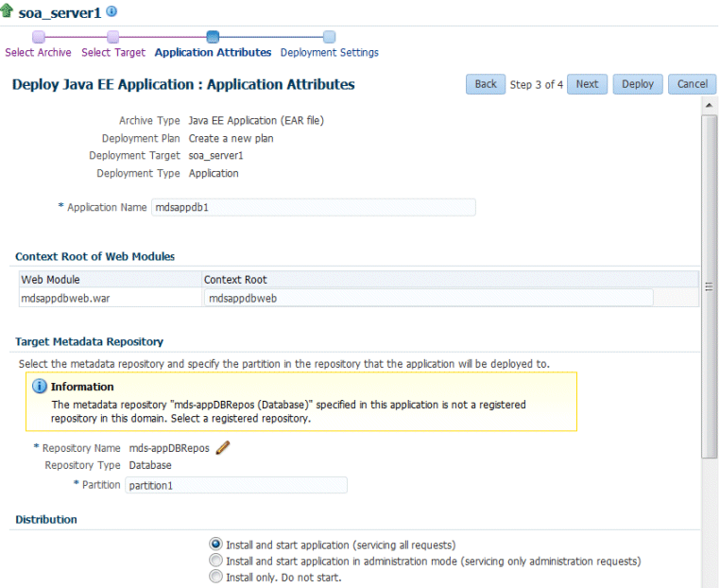Screen dimensions: 720x588
Task: Click the Deployment Settings step node
Action: [x=329, y=37]
